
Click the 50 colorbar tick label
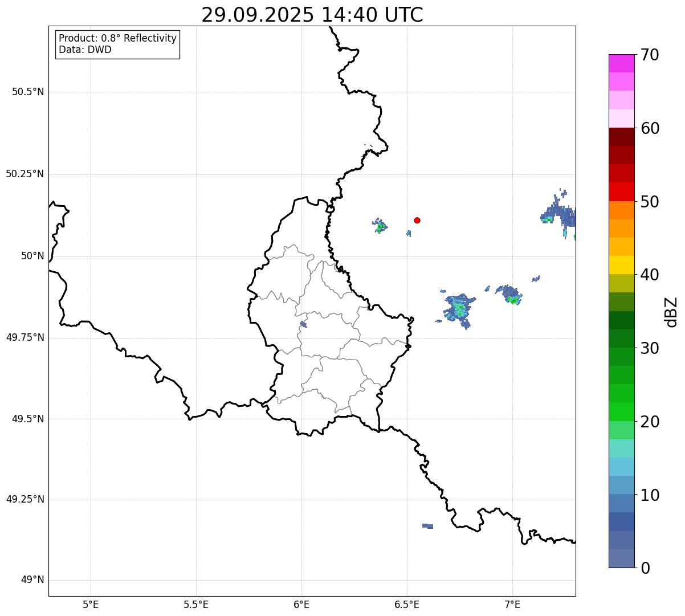(x=650, y=202)
